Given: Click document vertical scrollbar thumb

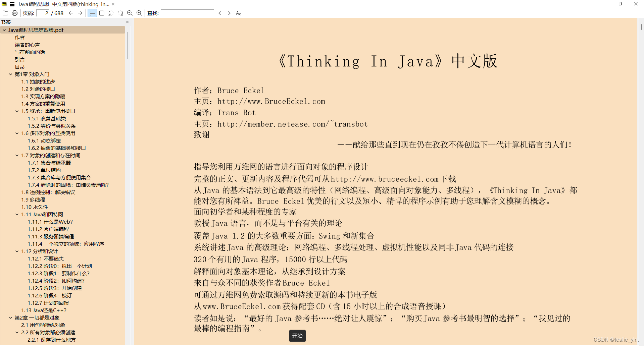Looking at the screenshot, I should [x=641, y=27].
